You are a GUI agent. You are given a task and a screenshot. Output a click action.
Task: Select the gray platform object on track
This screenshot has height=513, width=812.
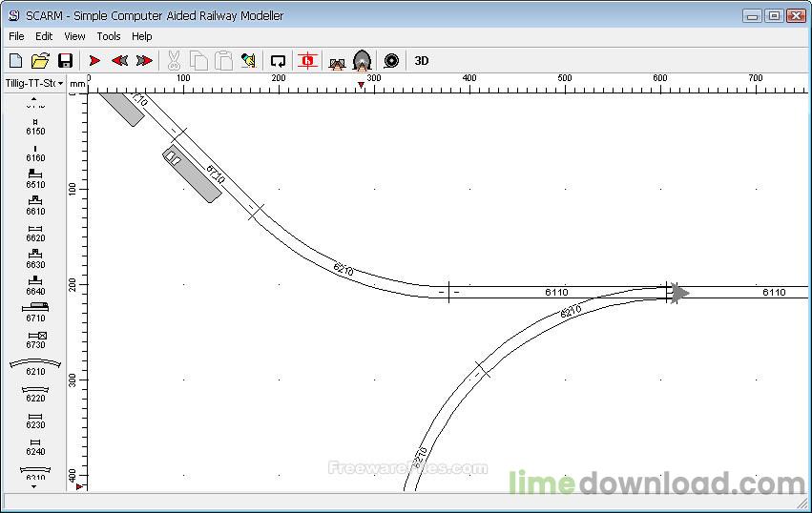pos(192,174)
